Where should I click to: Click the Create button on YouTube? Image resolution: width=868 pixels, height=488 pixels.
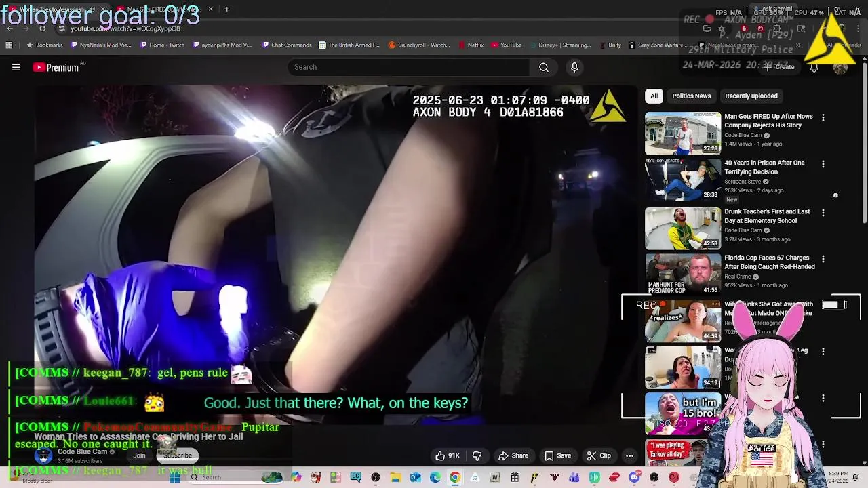(780, 67)
